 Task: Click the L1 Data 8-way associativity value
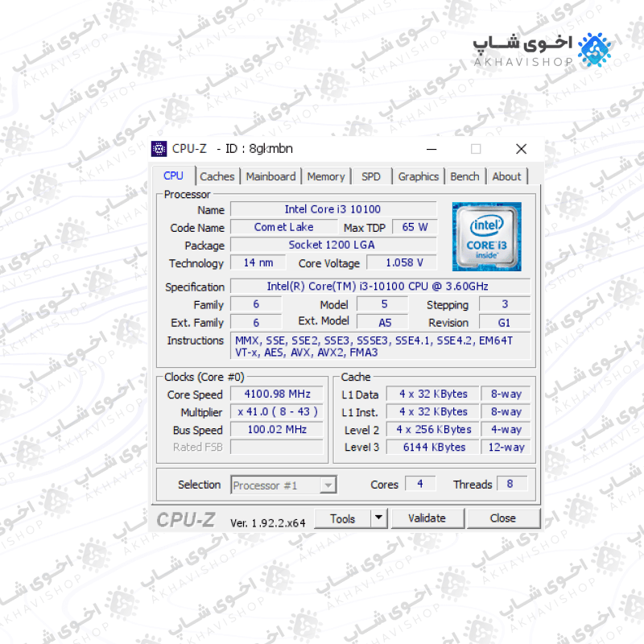506,394
